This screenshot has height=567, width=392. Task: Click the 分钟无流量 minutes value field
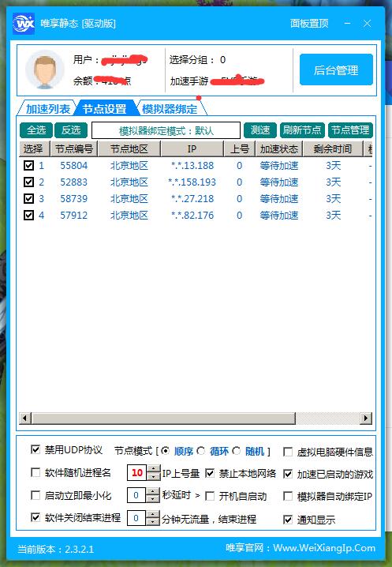click(x=136, y=518)
